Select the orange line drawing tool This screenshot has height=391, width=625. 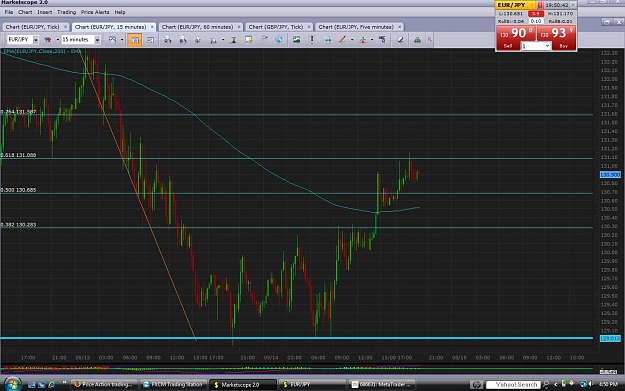[x=342, y=39]
